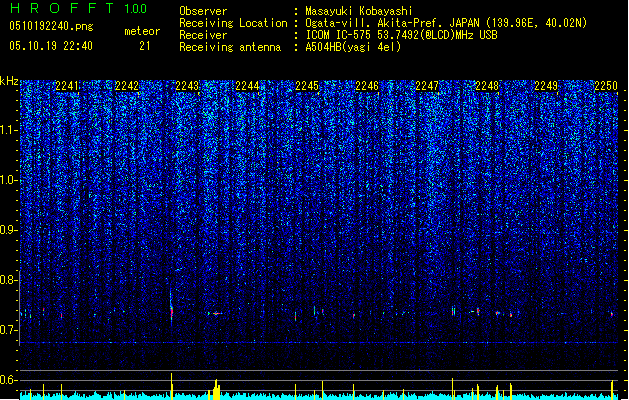Image resolution: width=629 pixels, height=400 pixels.
Task: Click the 1.0 kHz axis label
Action: click(x=8, y=180)
